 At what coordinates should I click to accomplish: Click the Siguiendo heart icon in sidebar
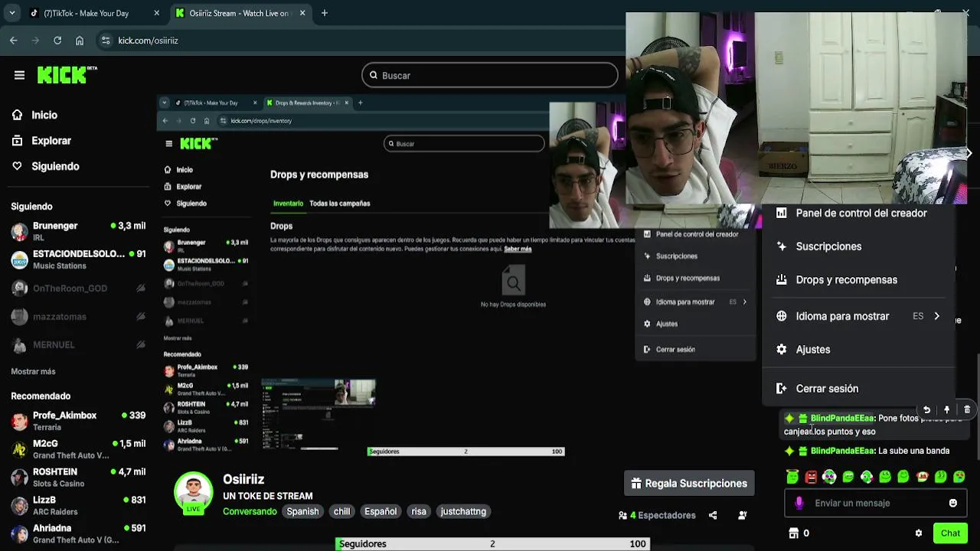coord(17,166)
